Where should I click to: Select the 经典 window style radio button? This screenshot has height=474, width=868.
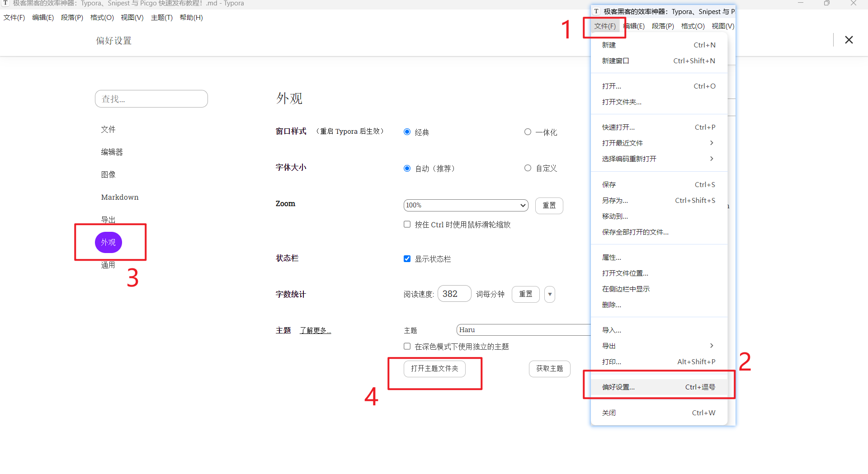[x=407, y=132]
